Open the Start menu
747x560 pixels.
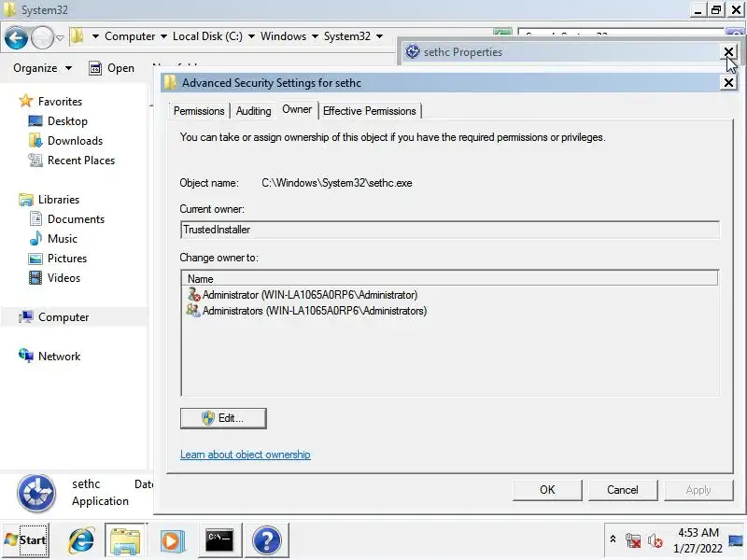pos(26,540)
